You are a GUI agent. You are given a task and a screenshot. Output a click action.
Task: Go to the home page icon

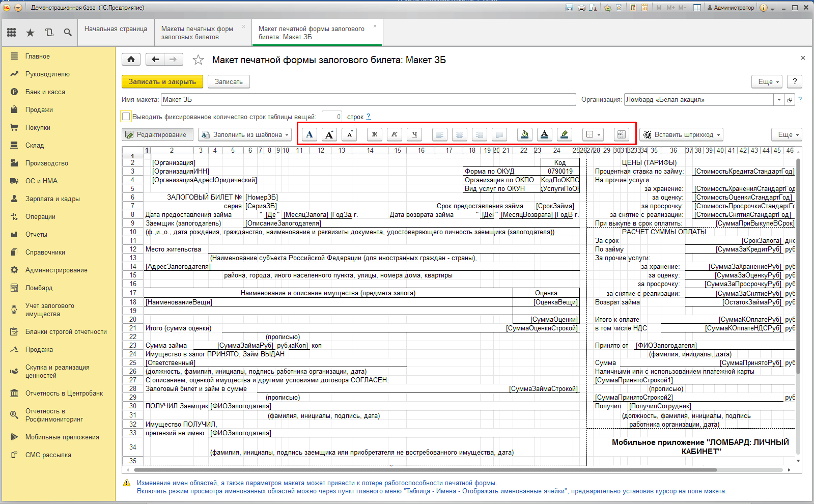click(x=131, y=60)
